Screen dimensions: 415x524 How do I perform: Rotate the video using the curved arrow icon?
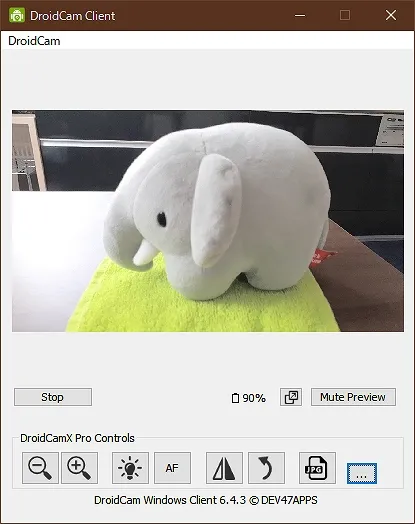[x=266, y=468]
